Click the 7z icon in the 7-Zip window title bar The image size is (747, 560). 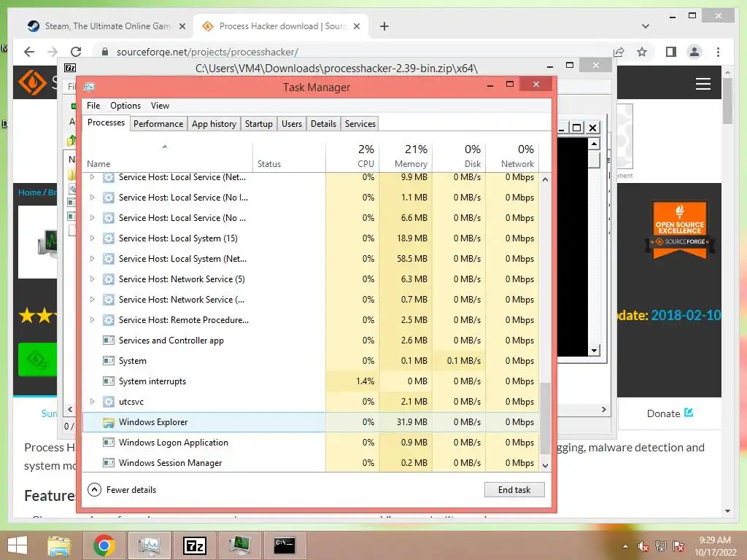click(x=70, y=68)
